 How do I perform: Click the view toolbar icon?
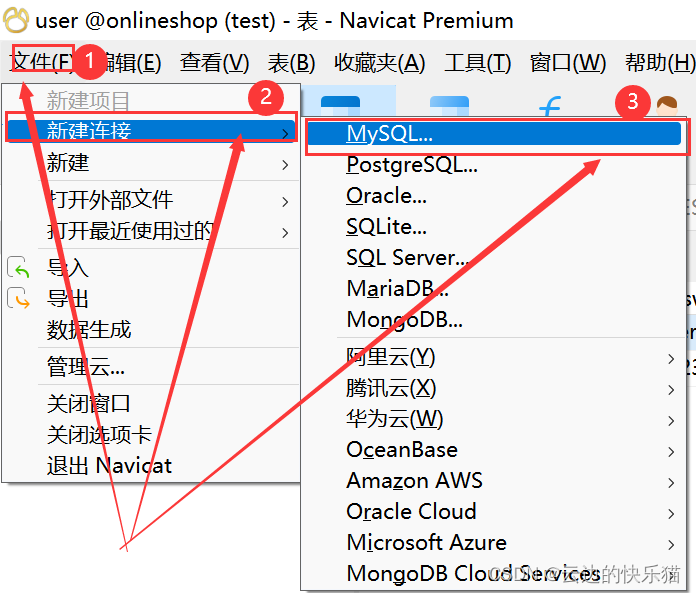tap(449, 106)
